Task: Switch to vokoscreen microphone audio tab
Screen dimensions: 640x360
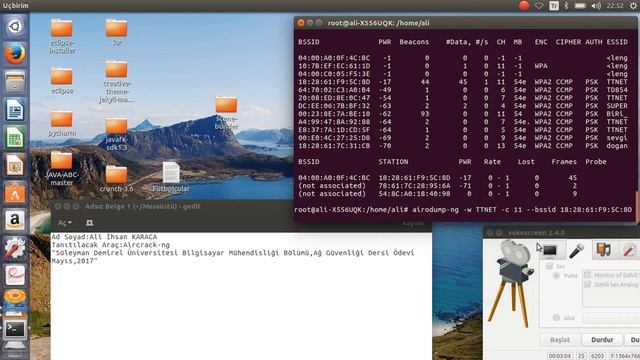Action: point(576,250)
